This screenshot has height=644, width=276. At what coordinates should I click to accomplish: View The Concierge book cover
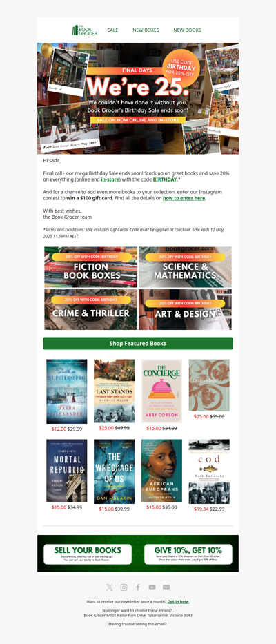click(x=162, y=391)
